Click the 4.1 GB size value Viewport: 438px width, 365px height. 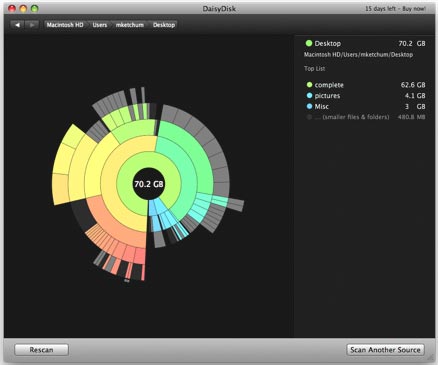pos(415,96)
